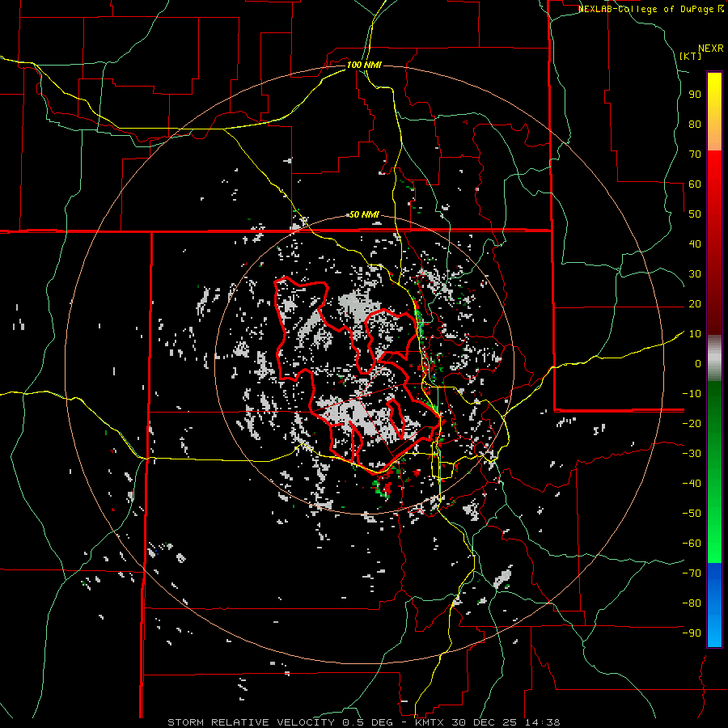Click the 50 NMI range ring label
This screenshot has width=728, height=728.
point(364,214)
